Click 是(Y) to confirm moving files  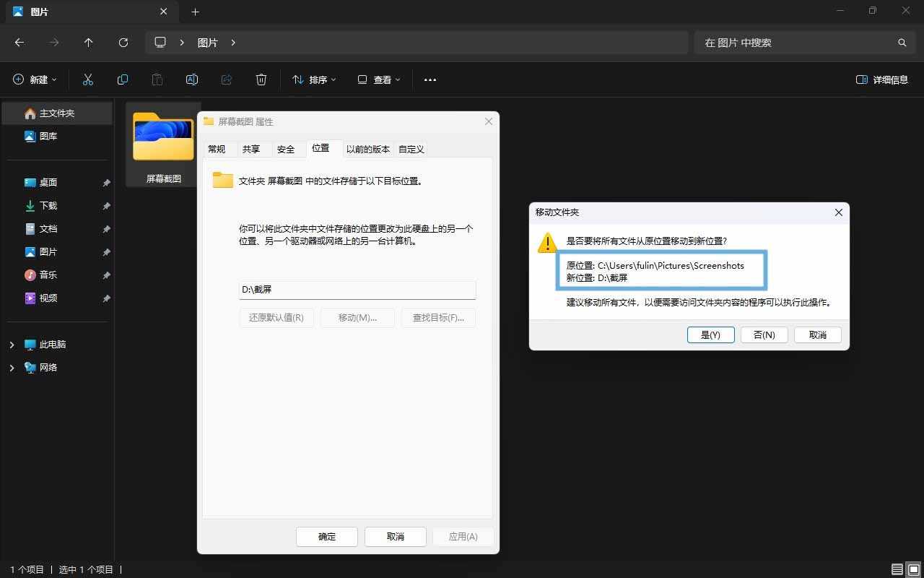click(710, 335)
